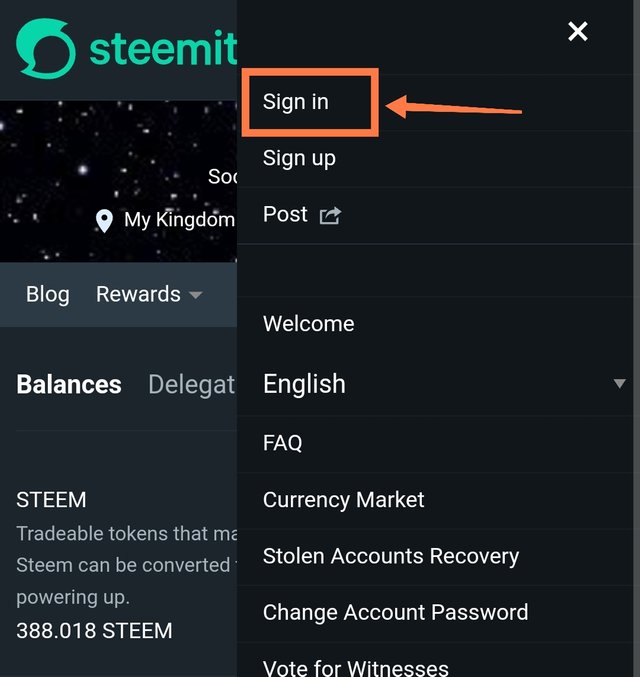Screen dimensions: 640x677
Task: Click the location pin icon beside My Kingdom
Action: click(x=104, y=221)
